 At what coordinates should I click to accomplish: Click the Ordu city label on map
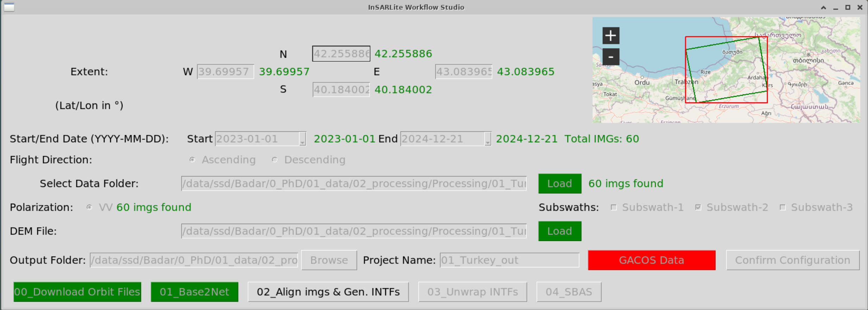click(x=642, y=82)
